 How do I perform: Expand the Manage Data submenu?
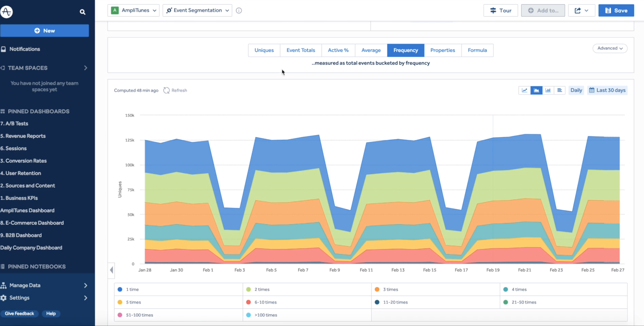(x=86, y=285)
